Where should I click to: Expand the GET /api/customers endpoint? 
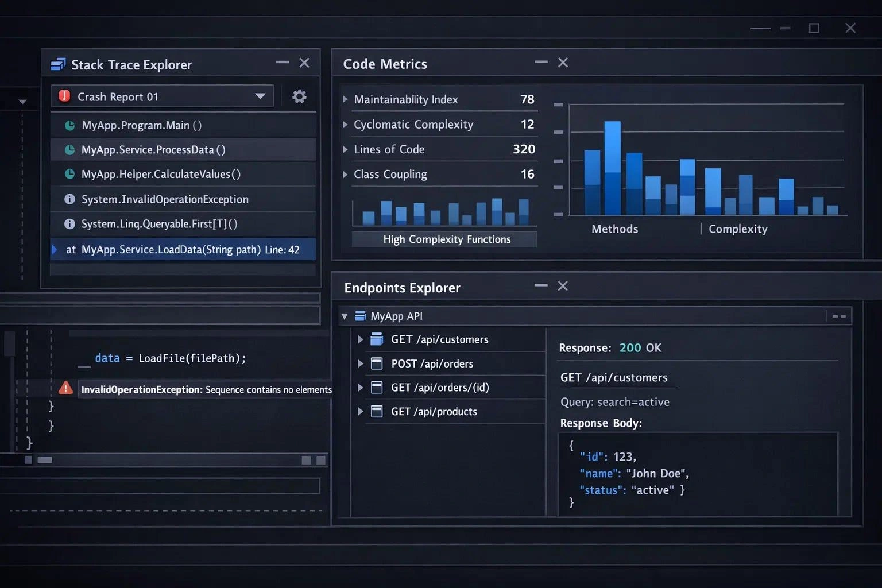click(360, 339)
